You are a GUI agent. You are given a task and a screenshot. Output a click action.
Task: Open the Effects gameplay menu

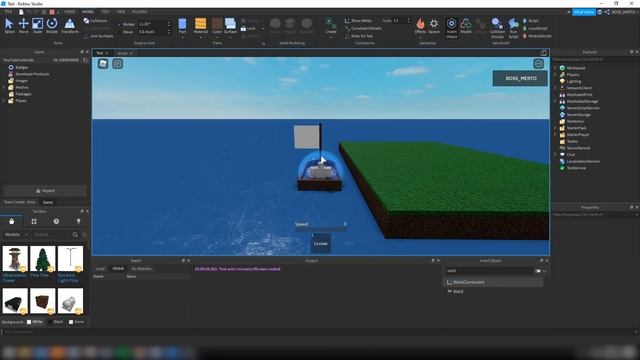point(420,26)
